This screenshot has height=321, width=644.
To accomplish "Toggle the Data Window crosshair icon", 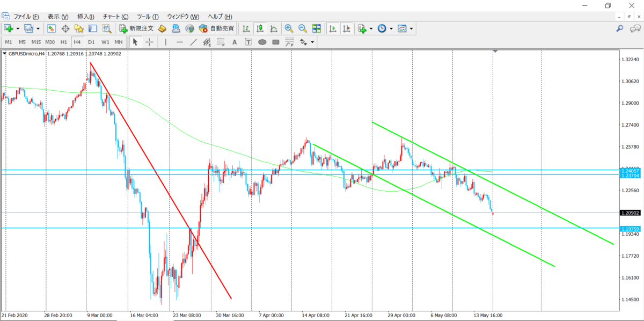I will pyautogui.click(x=65, y=28).
